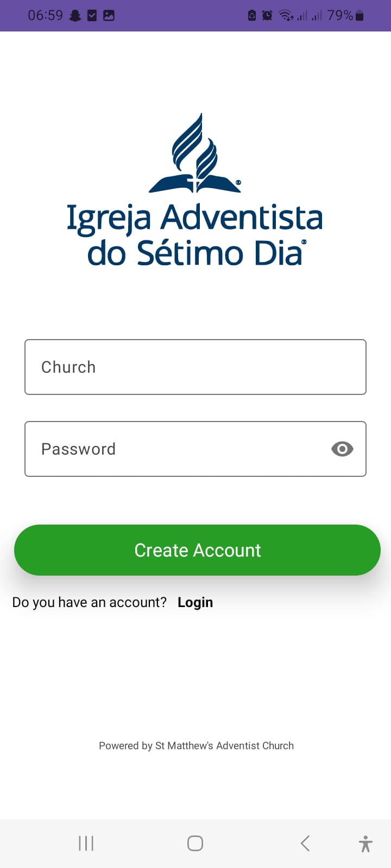The height and width of the screenshot is (868, 391).
Task: Tap the 06:59 clock in status bar
Action: [46, 16]
